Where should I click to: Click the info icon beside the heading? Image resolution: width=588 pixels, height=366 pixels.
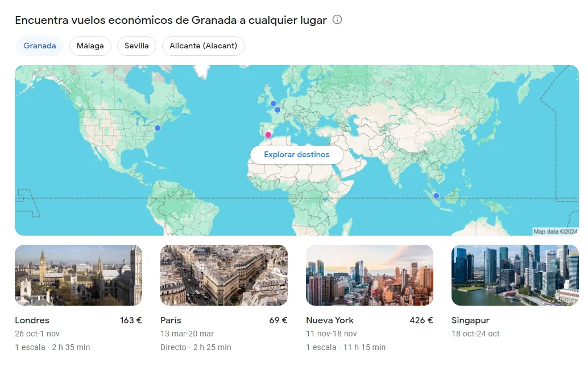[337, 19]
